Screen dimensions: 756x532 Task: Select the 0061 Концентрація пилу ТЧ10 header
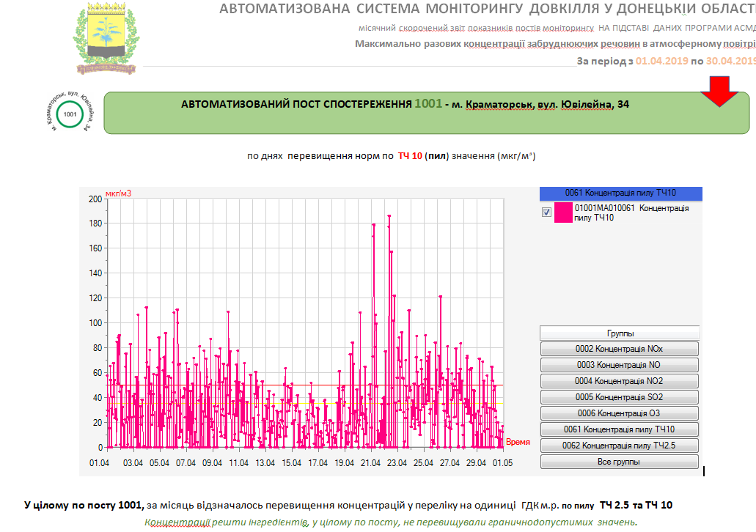[620, 193]
